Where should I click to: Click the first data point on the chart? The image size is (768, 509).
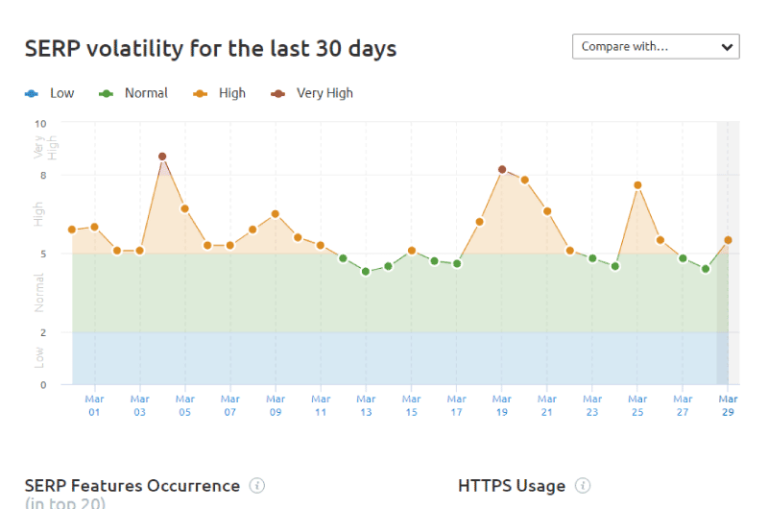[72, 230]
